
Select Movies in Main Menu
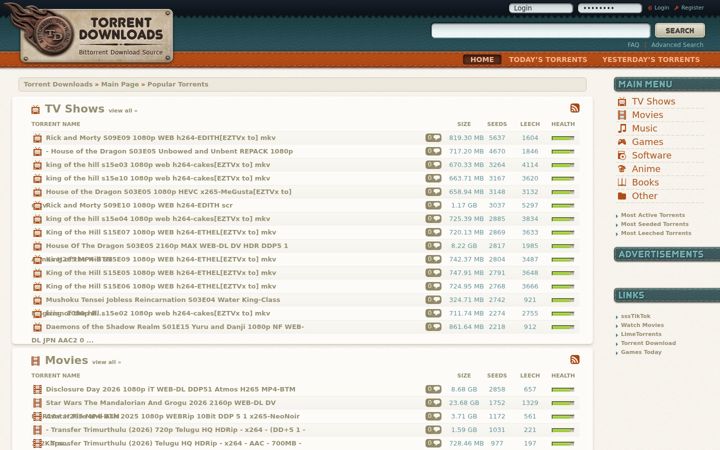point(647,115)
